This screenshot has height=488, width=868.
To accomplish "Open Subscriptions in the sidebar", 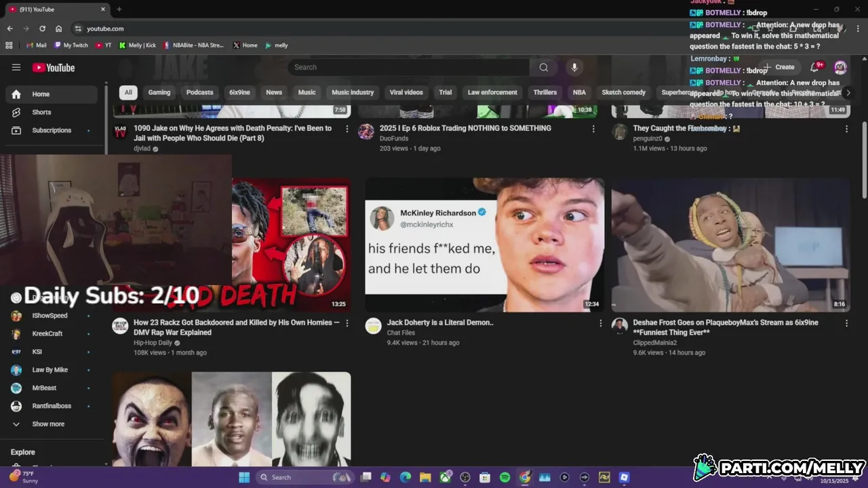I will [x=52, y=130].
